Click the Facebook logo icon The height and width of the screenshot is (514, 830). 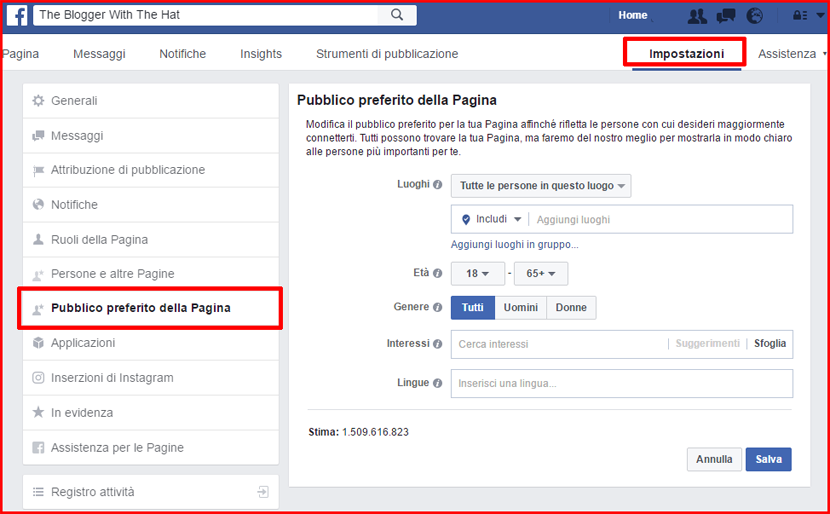click(x=17, y=15)
